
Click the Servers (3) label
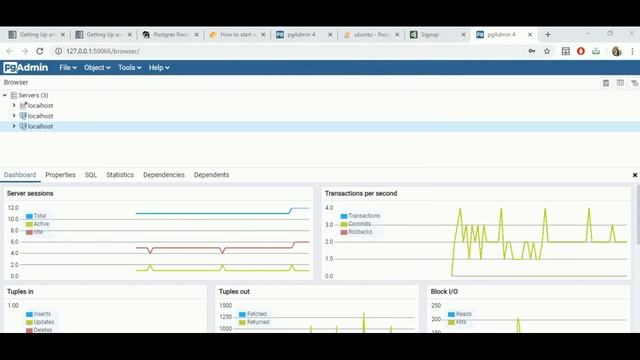[33, 95]
